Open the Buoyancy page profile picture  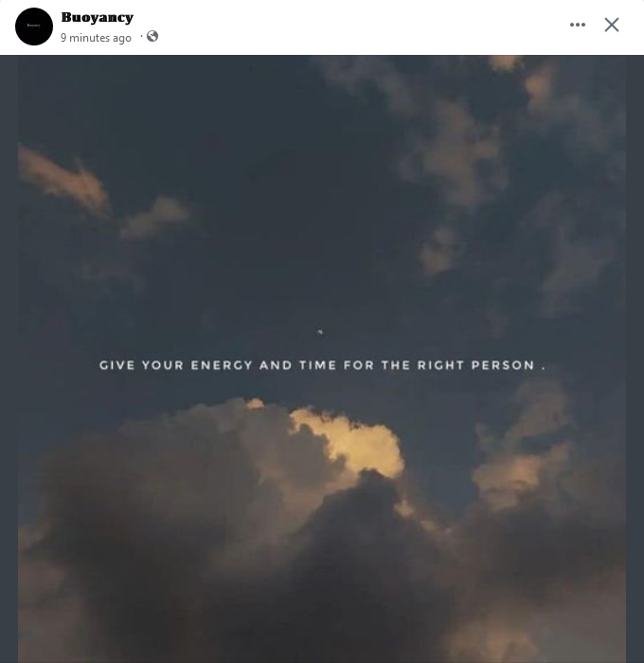click(34, 27)
